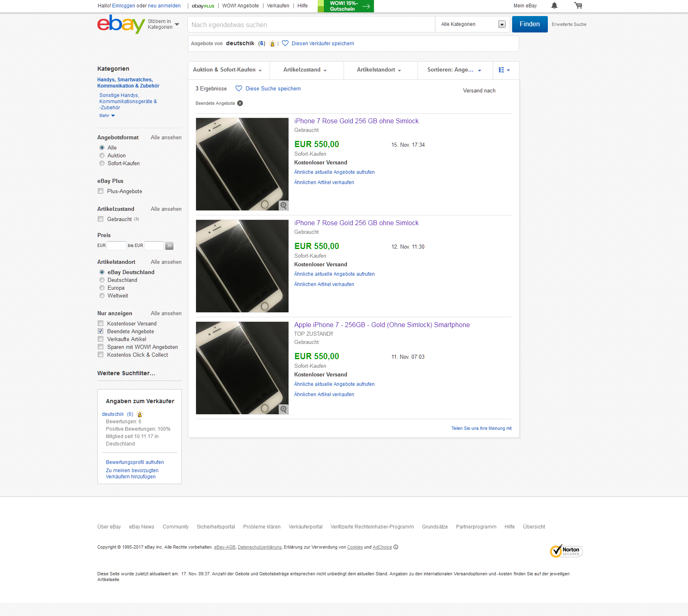Open the shopping cart icon
The height and width of the screenshot is (616, 688).
(x=578, y=5)
